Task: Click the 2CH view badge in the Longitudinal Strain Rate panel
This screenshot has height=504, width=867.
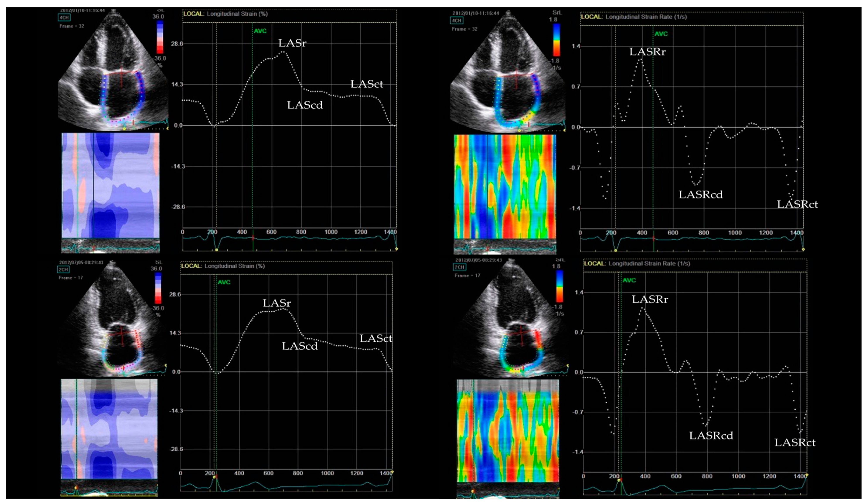Action: coord(459,267)
